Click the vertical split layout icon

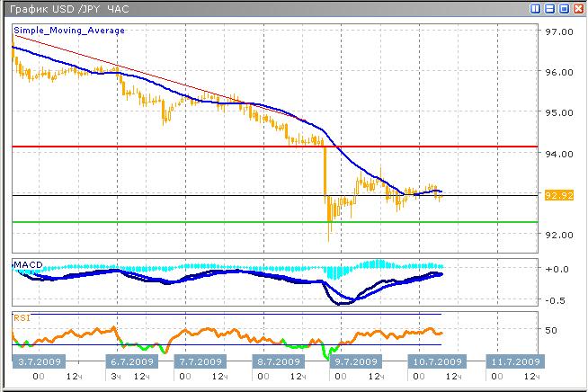(x=537, y=9)
